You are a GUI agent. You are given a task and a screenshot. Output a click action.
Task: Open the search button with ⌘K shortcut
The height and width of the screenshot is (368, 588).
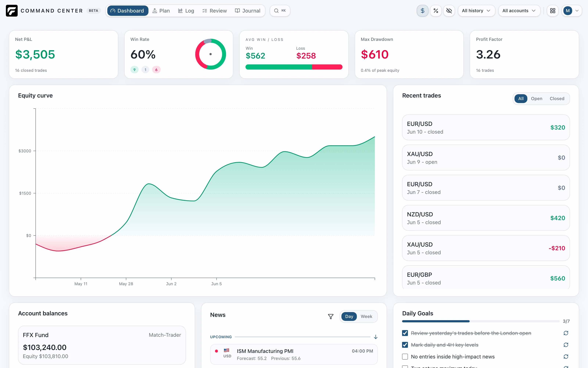280,11
